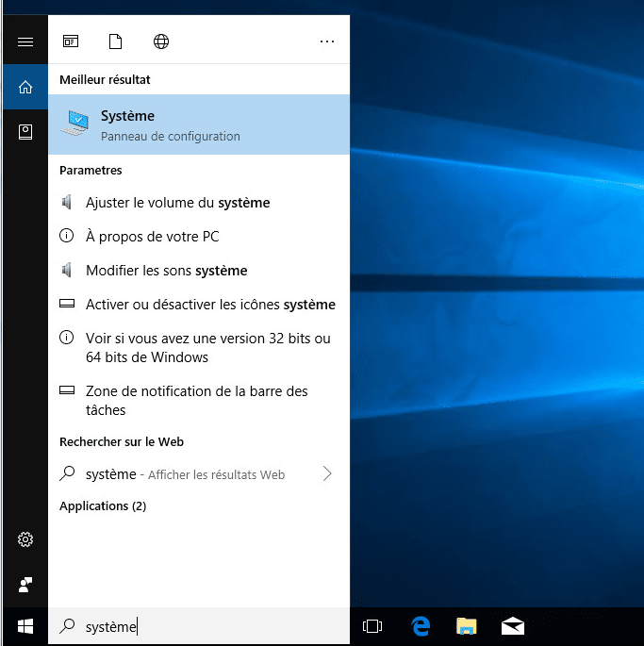Click taskbar icon beside Activer ou désactiver
The image size is (644, 646).
(67, 304)
